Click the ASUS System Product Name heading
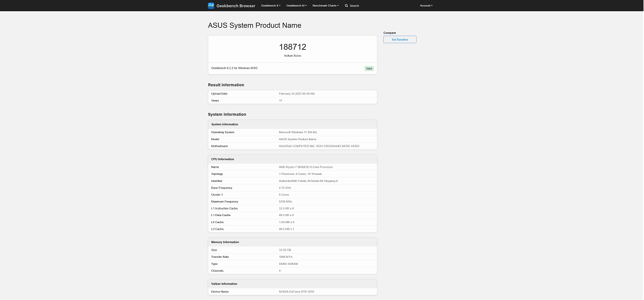The height and width of the screenshot is (300, 644). (255, 25)
